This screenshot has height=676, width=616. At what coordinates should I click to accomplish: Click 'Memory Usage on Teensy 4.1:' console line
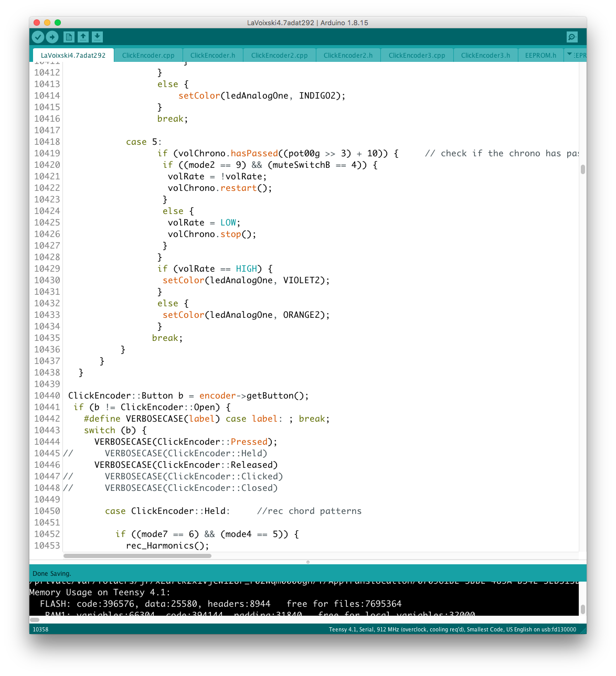point(100,592)
